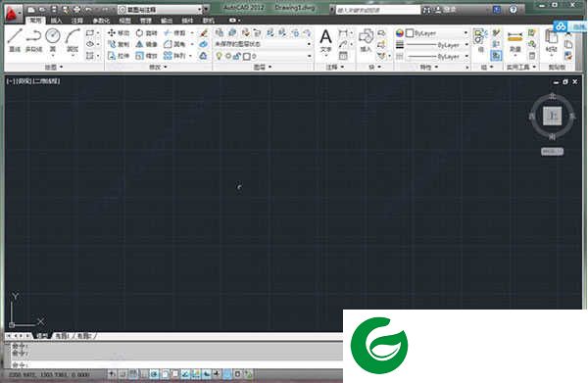Click Save in quick access toolbar
Viewport: 588px width, 383px height.
54,10
